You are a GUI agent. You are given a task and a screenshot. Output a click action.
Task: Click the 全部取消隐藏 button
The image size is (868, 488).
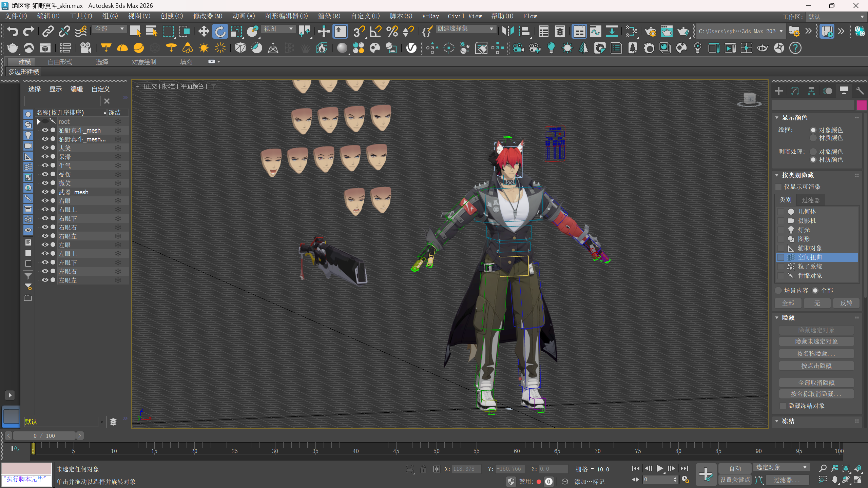tap(816, 383)
